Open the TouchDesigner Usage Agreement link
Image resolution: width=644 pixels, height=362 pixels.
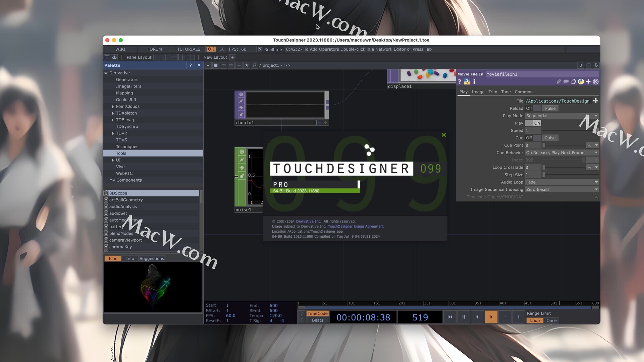click(356, 226)
